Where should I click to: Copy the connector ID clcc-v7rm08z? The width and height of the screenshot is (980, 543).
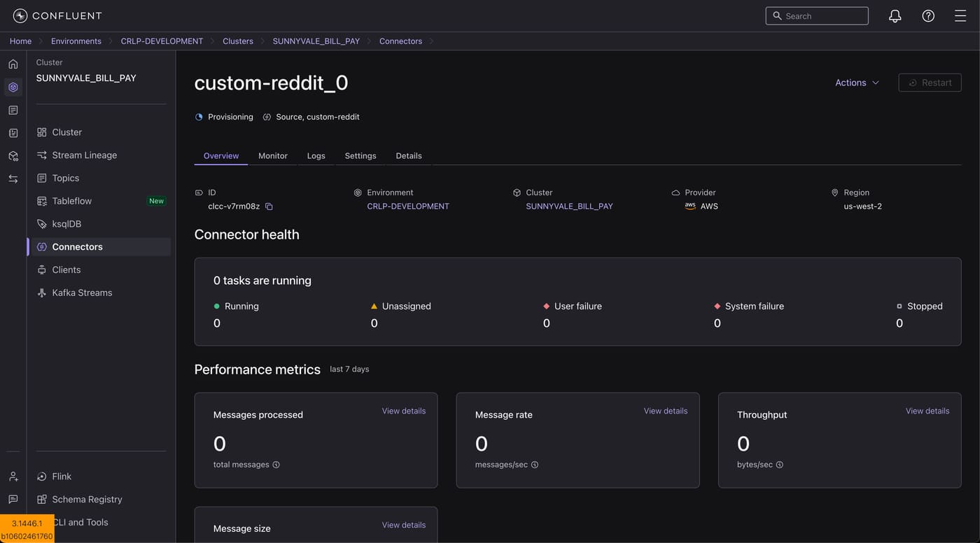click(x=269, y=206)
